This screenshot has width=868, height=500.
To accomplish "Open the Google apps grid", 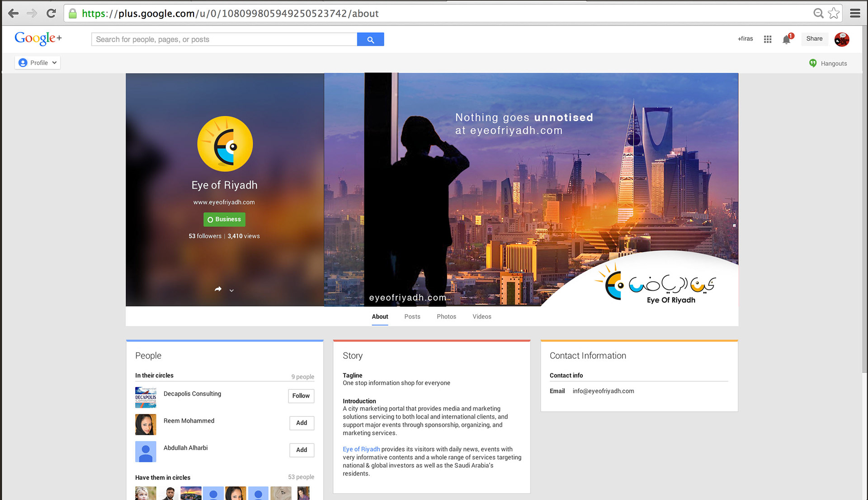I will tap(768, 39).
